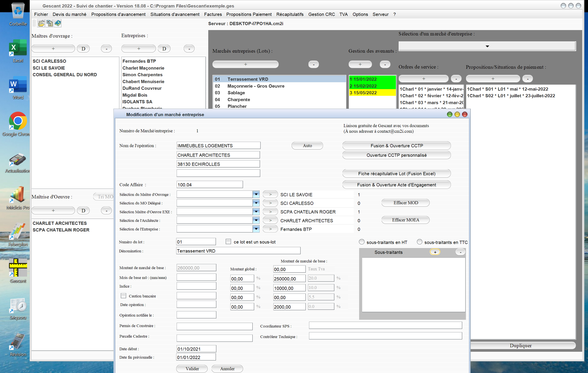Open the Devis du marché menu
Viewport: 588px width, 373px height.
tap(69, 14)
